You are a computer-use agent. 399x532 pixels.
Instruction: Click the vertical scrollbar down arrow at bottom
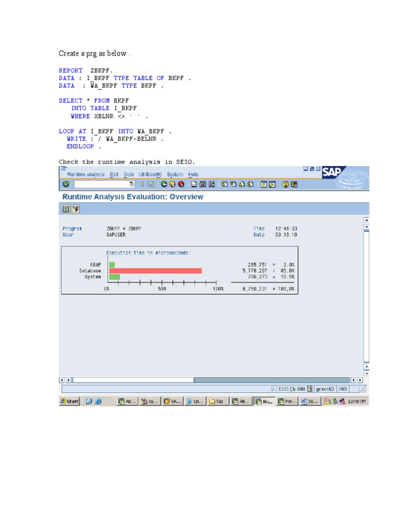coord(366,373)
